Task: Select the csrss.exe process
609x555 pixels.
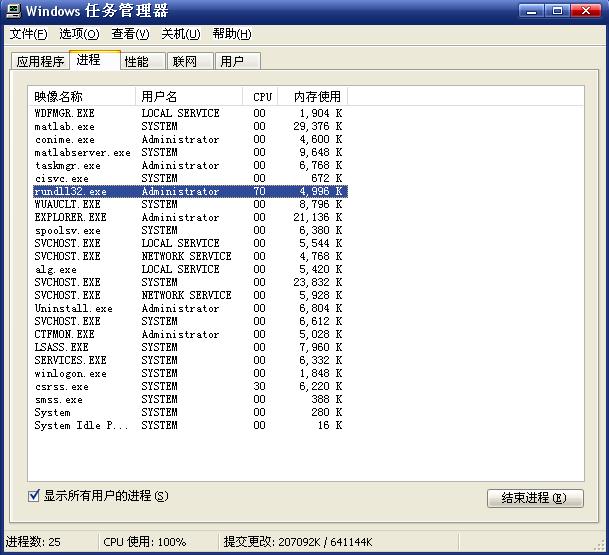Action: click(190, 386)
